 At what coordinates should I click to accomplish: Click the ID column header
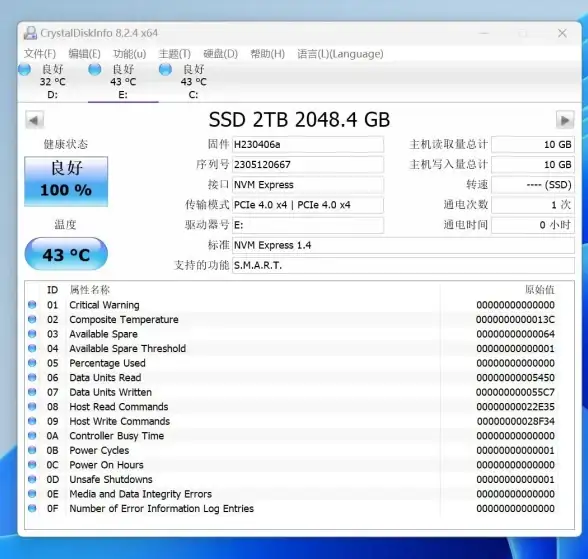point(52,290)
